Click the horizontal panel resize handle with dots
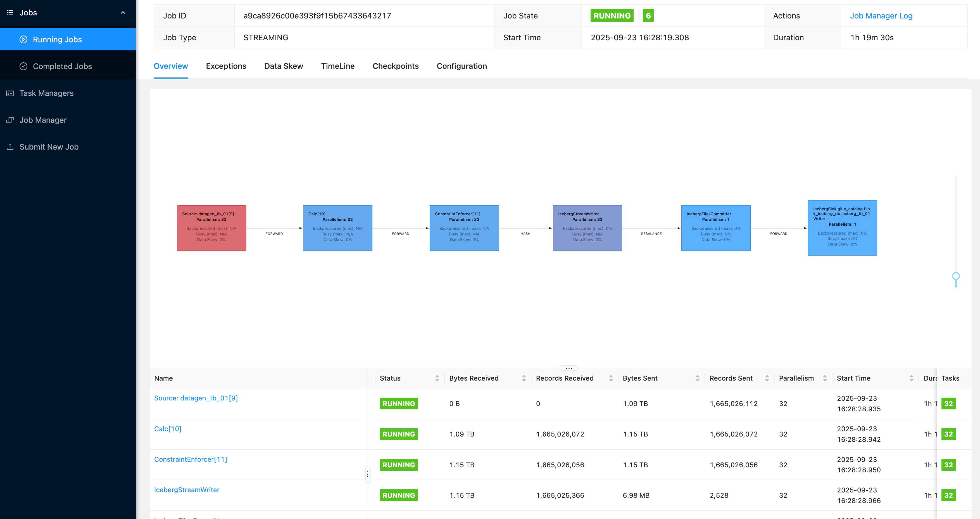The image size is (980, 519). point(569,368)
